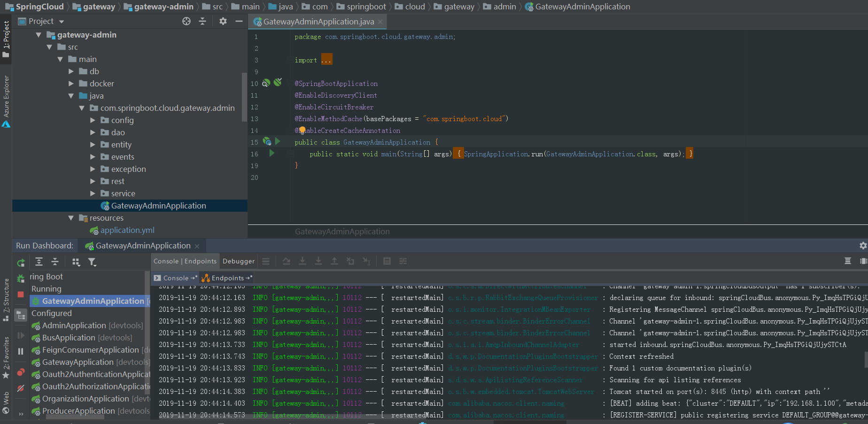This screenshot has width=868, height=424.
Task: Select BusApplication in Configured list
Action: 69,338
